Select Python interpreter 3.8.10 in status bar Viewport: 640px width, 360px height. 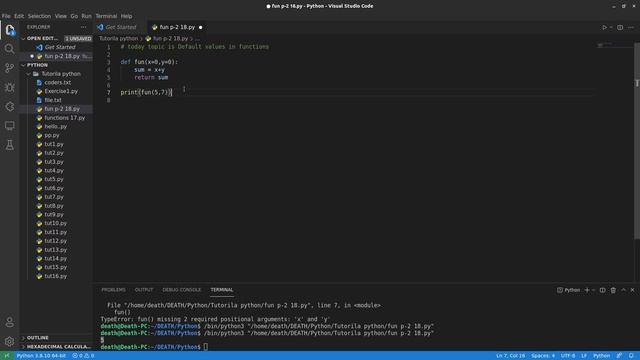coord(41,356)
